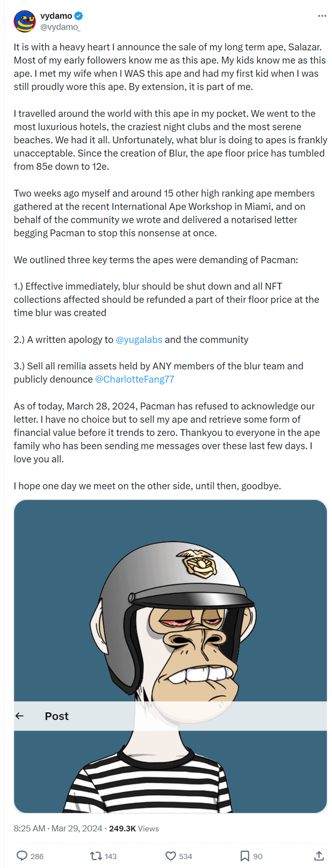Click the 8:25 AM Mar 29, 2024 timestamp
Image resolution: width=332 pixels, height=868 pixels.
click(58, 829)
